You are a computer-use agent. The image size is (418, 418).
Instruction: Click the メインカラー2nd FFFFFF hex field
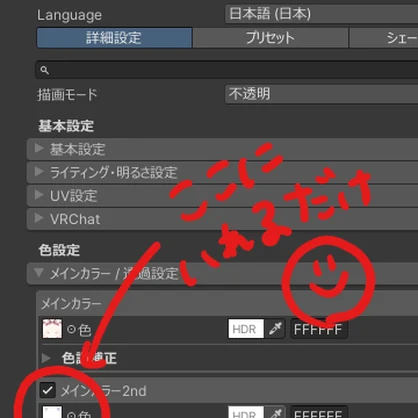(x=319, y=412)
